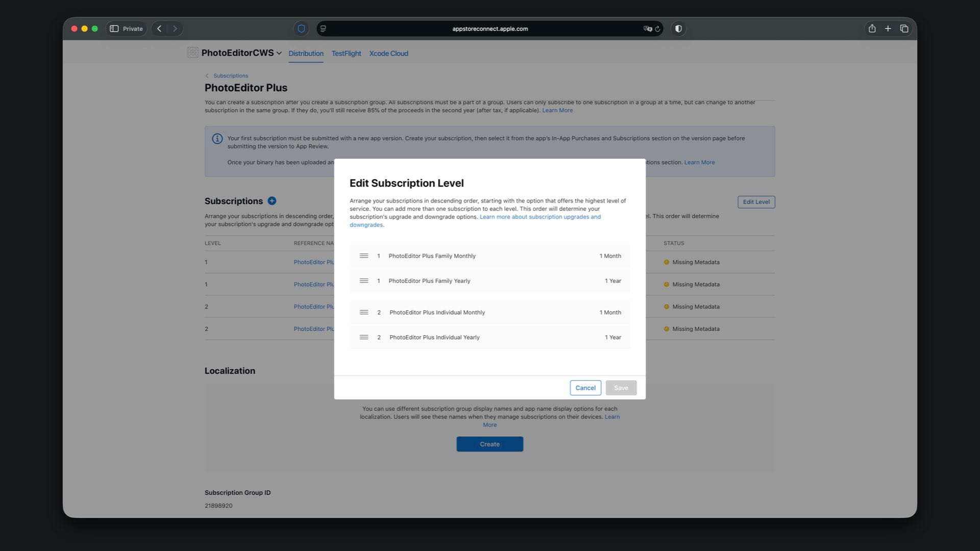The width and height of the screenshot is (980, 551).
Task: Click Save in the dialog
Action: coord(621,388)
